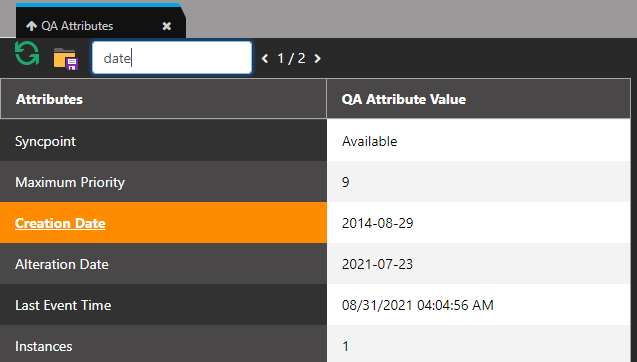This screenshot has height=362, width=637.
Task: Focus the search field containing "date"
Action: (172, 58)
